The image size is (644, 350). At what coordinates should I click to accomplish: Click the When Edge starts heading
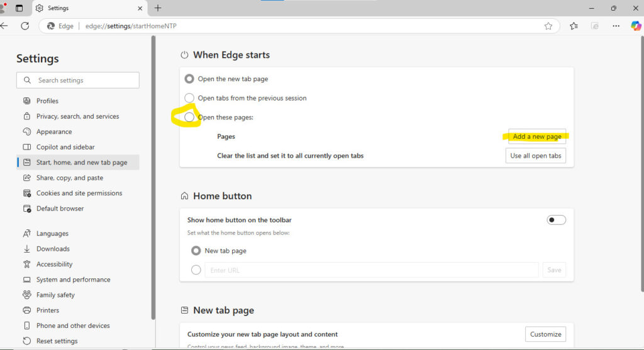(x=231, y=55)
